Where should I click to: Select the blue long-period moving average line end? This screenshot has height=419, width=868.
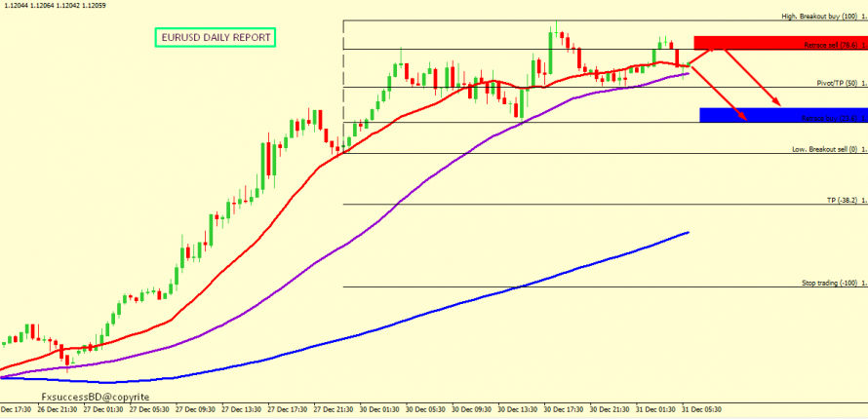[x=688, y=233]
